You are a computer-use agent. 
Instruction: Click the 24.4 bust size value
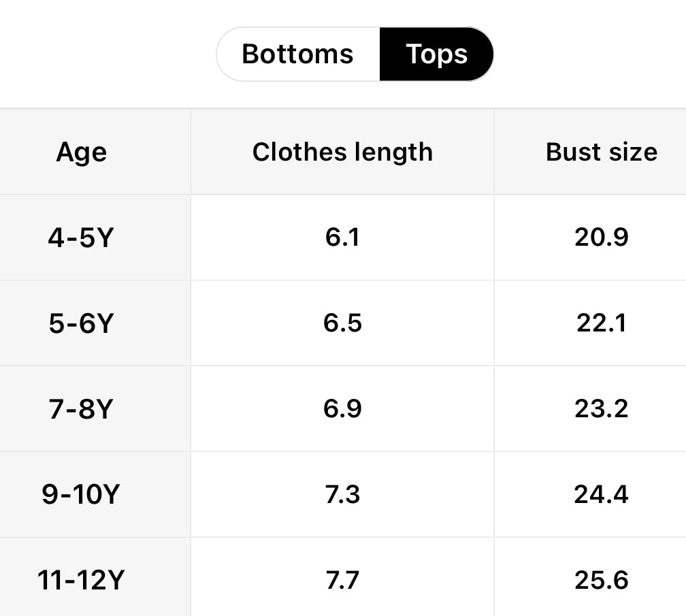pyautogui.click(x=601, y=495)
